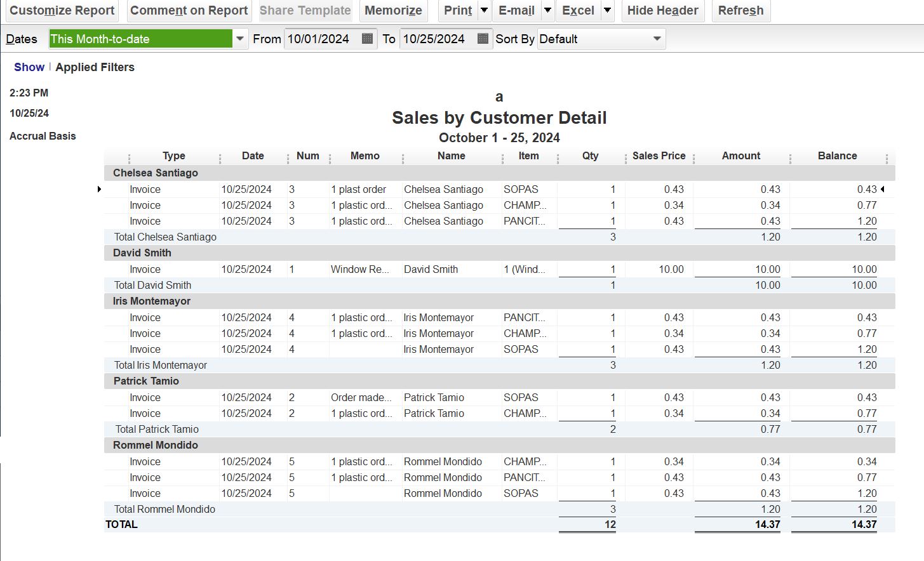This screenshot has width=924, height=561.
Task: Click Chelsea Santiago's '1 plast order' memo
Action: point(359,190)
